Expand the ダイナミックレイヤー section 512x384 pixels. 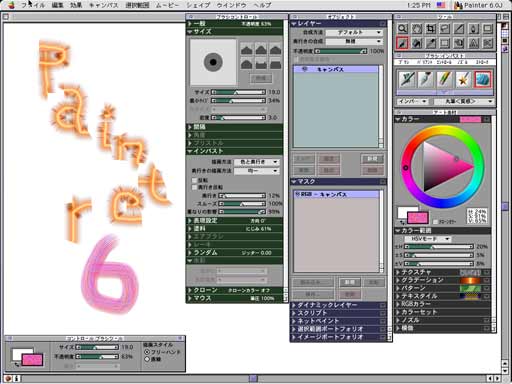294,305
